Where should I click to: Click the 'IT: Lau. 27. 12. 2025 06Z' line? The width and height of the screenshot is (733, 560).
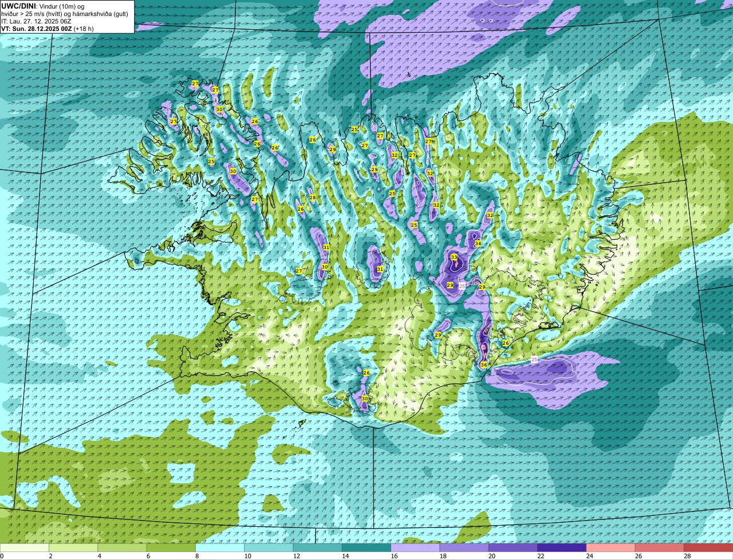(36, 21)
